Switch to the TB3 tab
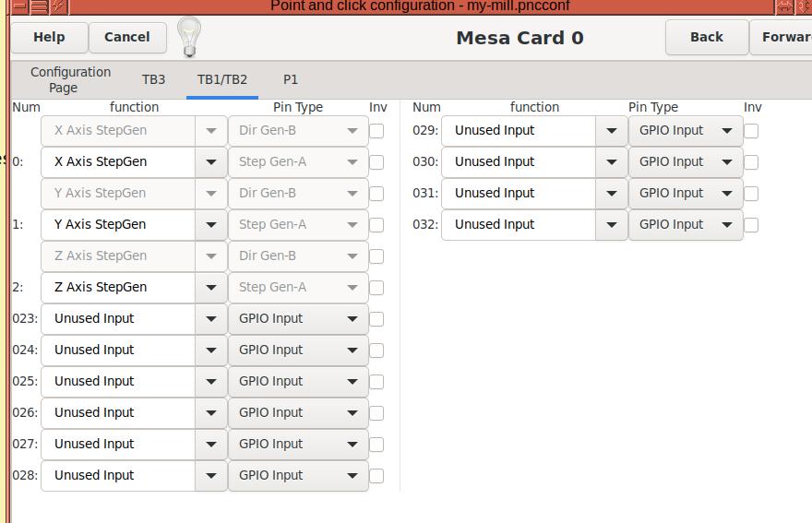 pos(154,79)
